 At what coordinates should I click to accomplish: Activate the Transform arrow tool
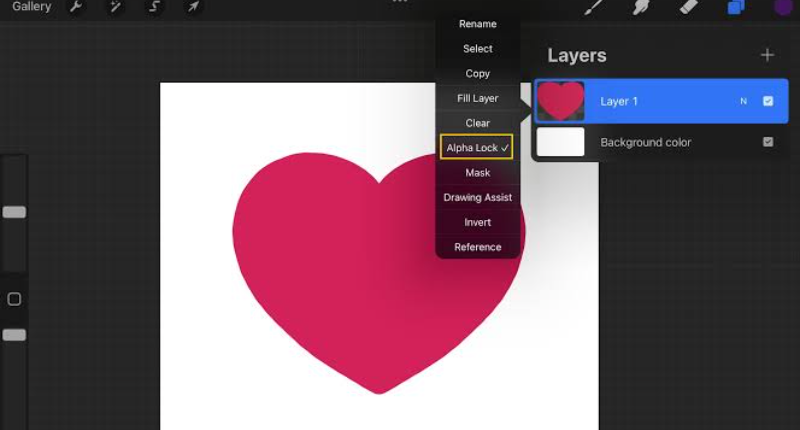click(194, 7)
